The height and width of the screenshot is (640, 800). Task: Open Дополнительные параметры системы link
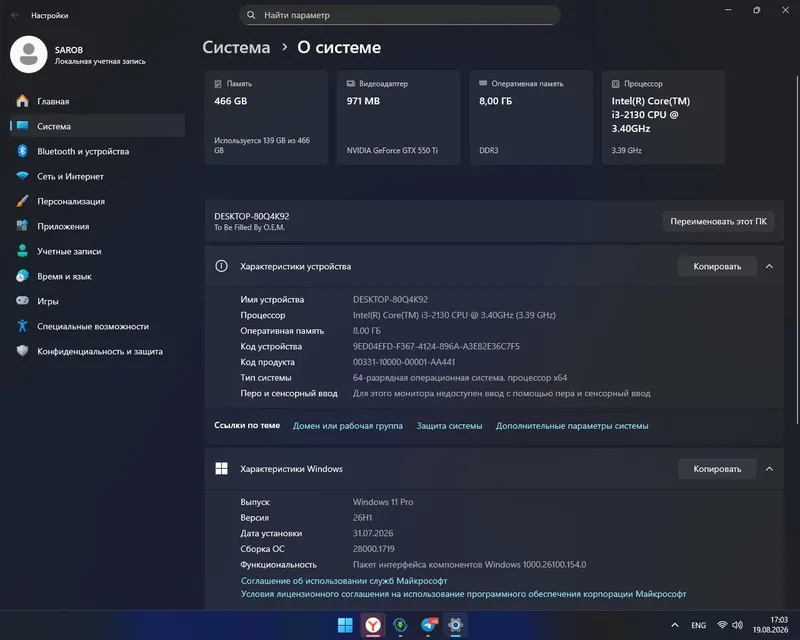(572, 426)
